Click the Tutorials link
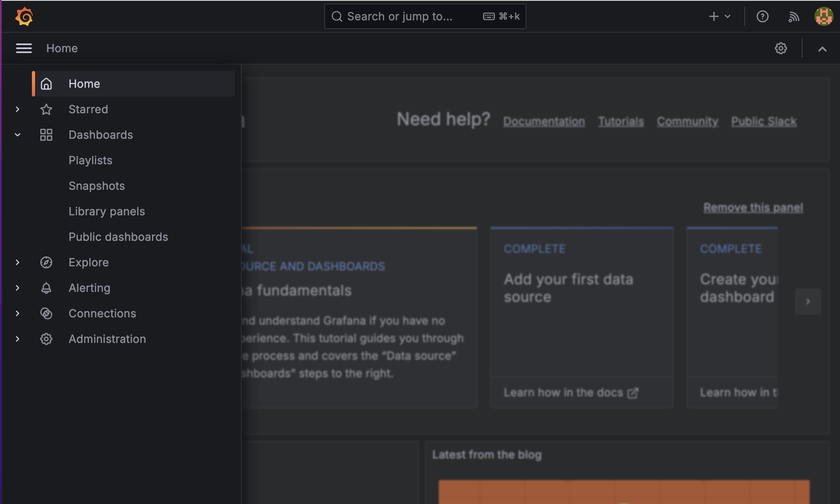Image resolution: width=840 pixels, height=504 pixels. pos(621,121)
